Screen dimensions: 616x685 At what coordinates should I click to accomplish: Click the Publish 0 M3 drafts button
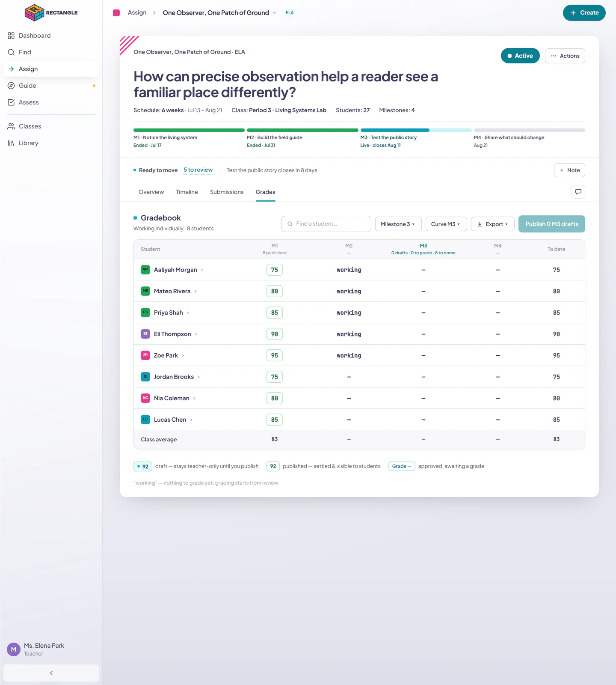(x=551, y=224)
